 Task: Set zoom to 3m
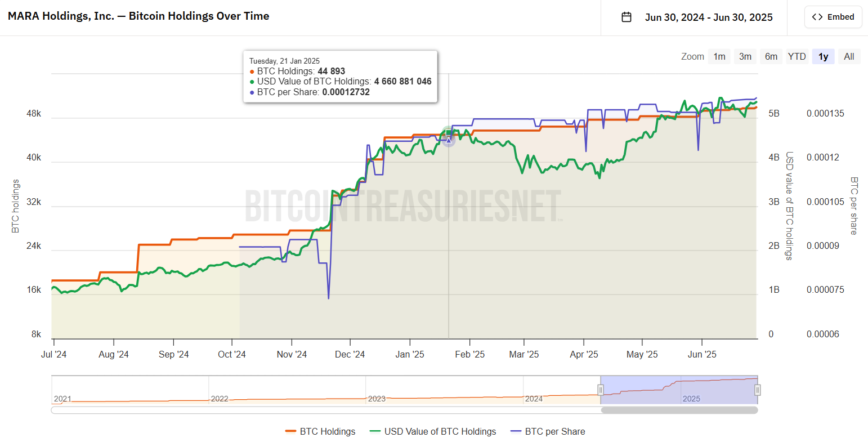tap(745, 56)
